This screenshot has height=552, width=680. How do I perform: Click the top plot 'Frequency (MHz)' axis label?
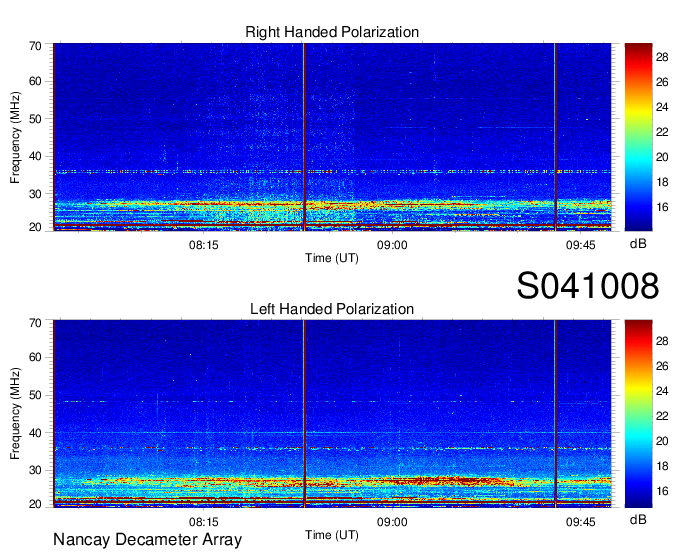coord(15,137)
